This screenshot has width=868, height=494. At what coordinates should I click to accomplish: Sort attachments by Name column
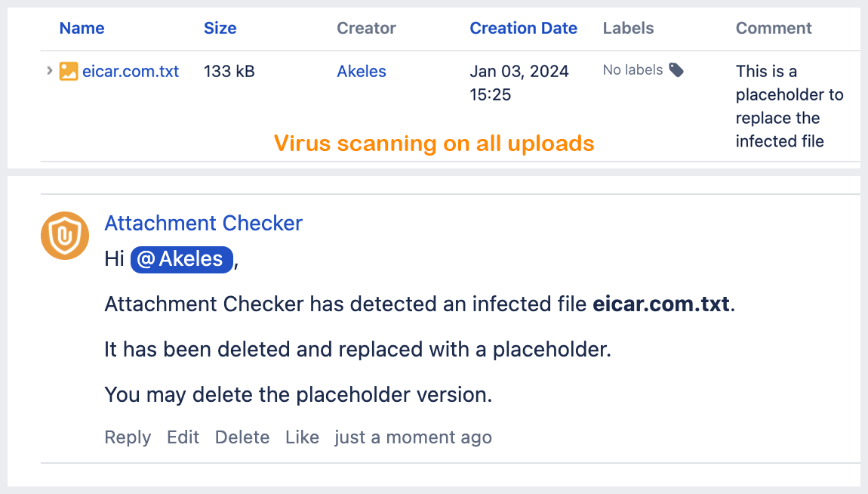tap(82, 29)
